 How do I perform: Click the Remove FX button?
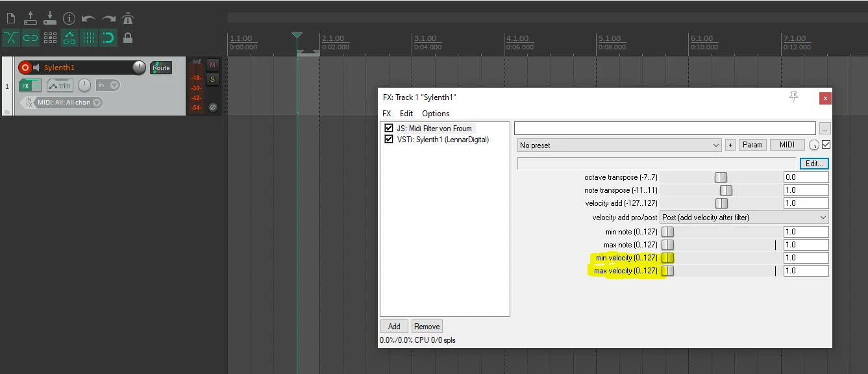[x=427, y=327]
